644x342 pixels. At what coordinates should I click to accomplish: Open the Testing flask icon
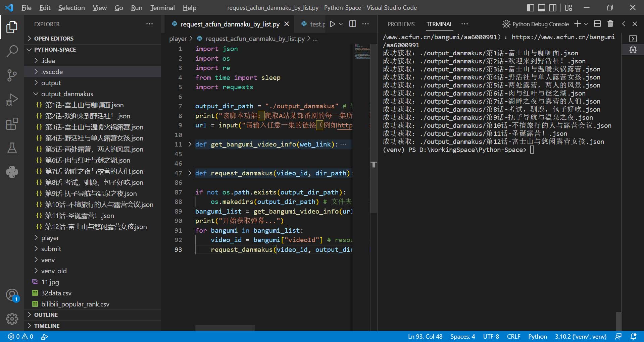(x=12, y=148)
